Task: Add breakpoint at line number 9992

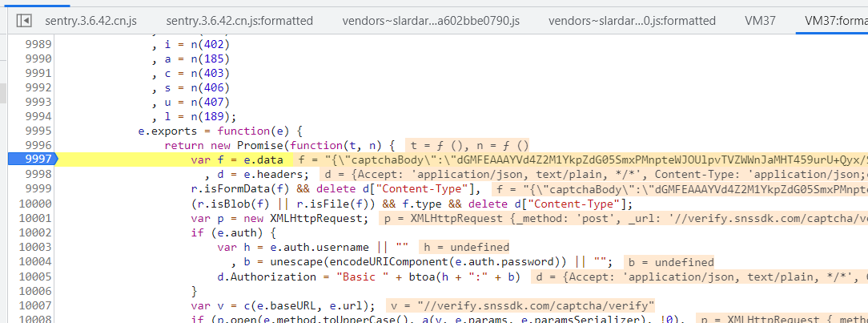Action: tap(38, 87)
